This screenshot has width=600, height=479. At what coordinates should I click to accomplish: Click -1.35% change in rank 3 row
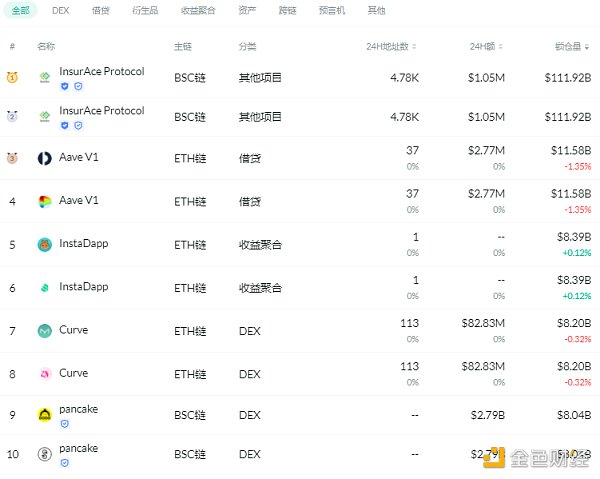coord(578,166)
